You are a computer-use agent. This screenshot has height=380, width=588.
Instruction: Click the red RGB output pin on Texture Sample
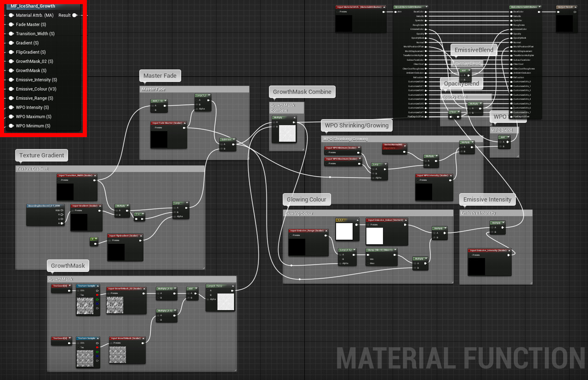click(97, 295)
